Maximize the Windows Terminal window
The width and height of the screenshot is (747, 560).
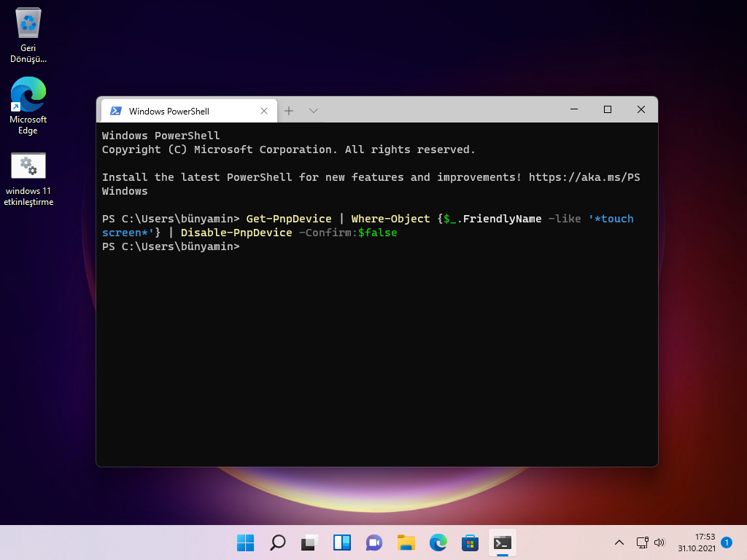coord(608,109)
